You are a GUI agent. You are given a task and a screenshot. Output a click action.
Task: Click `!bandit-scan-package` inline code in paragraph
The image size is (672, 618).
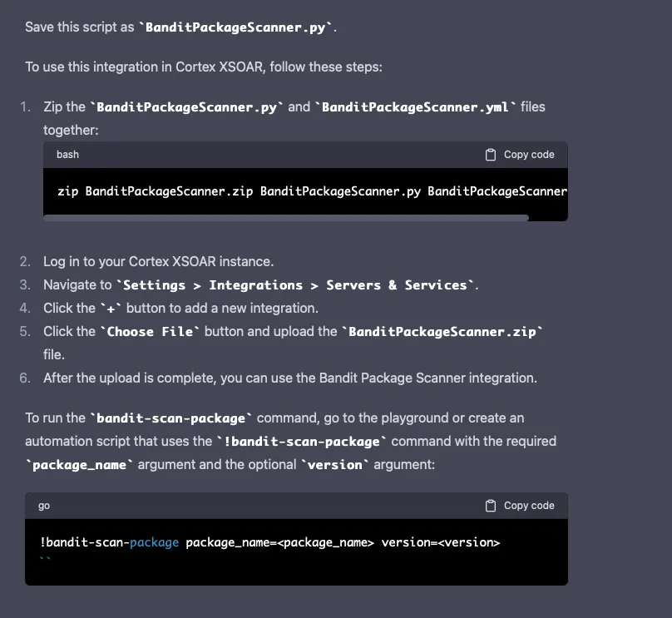302,442
